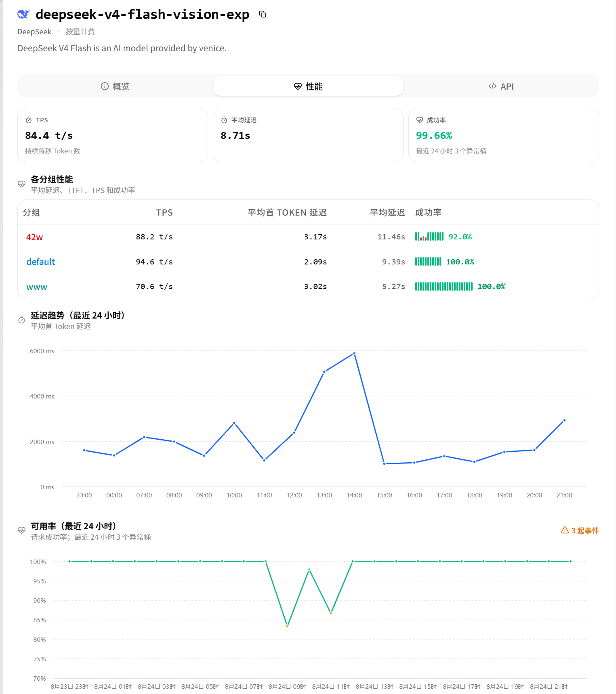Click the heart icon beside 可用率 heading

point(22,530)
